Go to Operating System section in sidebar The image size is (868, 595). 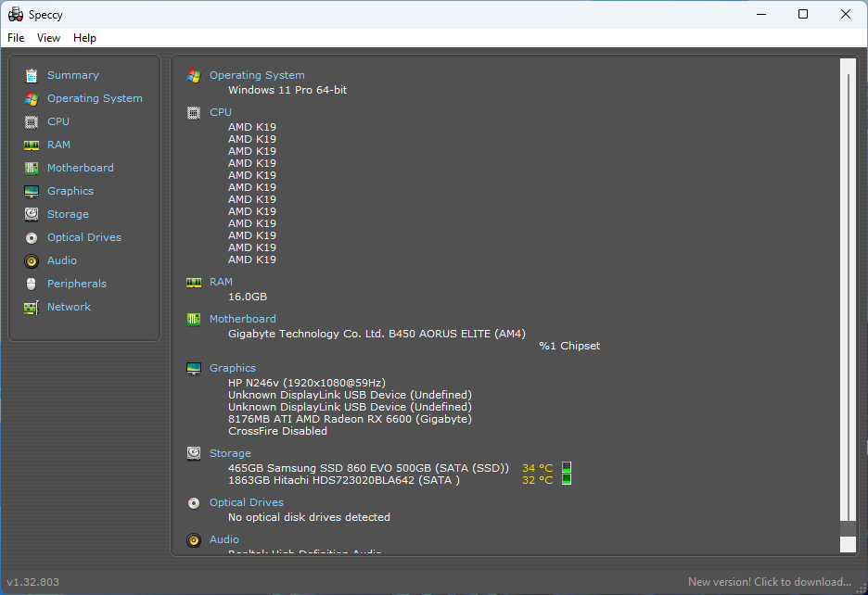point(95,98)
